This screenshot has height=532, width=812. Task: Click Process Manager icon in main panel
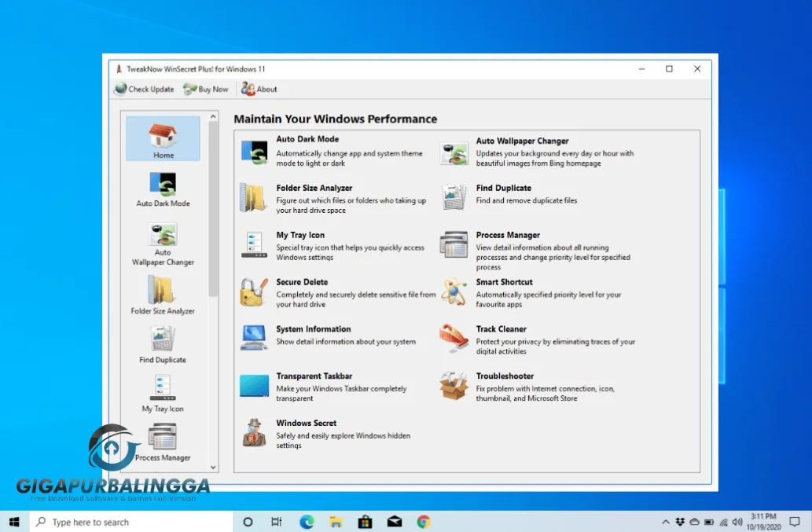[454, 244]
